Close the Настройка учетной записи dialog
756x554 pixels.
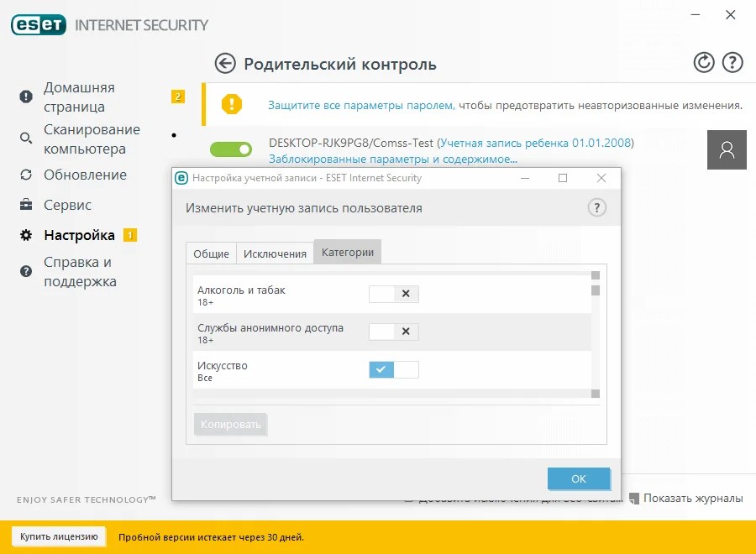click(x=601, y=178)
